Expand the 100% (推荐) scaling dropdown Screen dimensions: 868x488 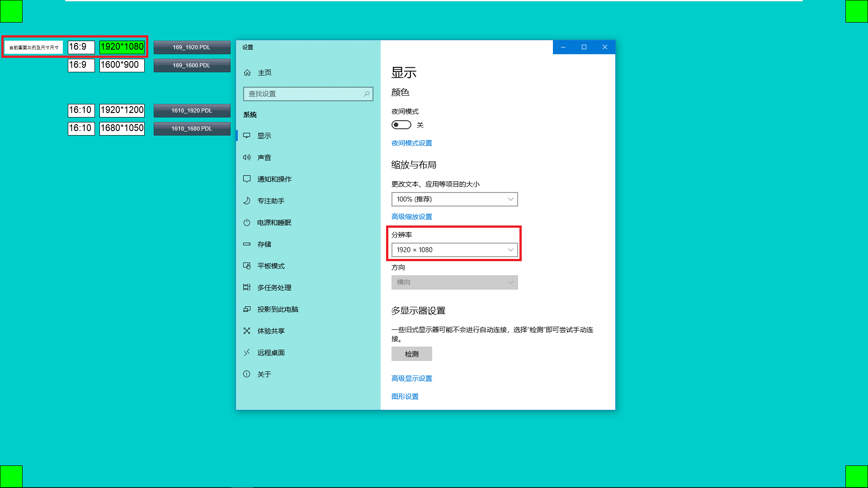tap(454, 199)
